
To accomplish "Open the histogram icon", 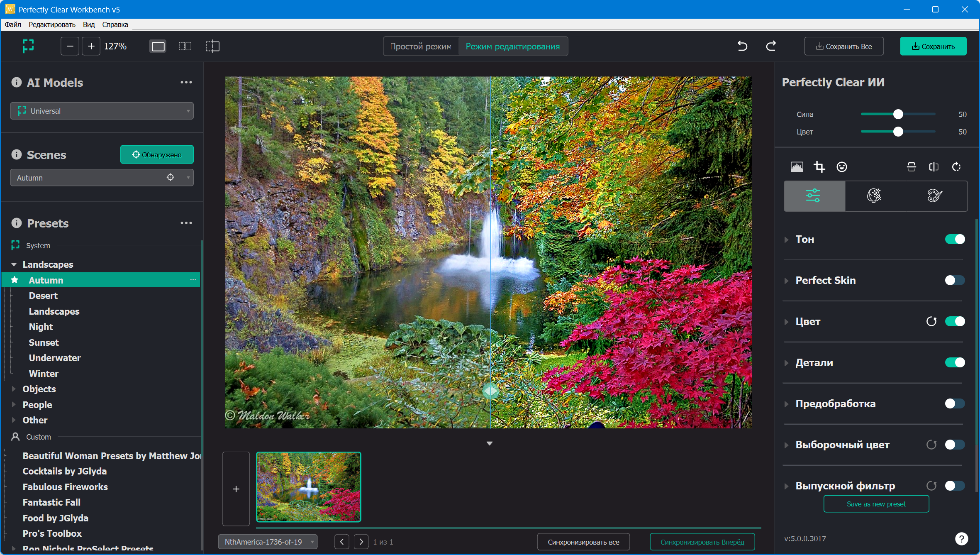I will point(797,167).
